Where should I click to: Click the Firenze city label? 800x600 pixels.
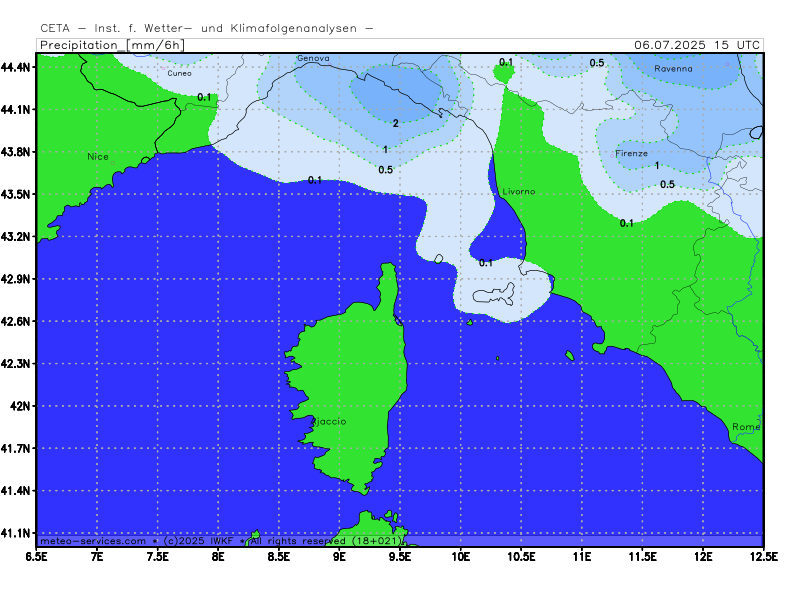click(x=632, y=153)
